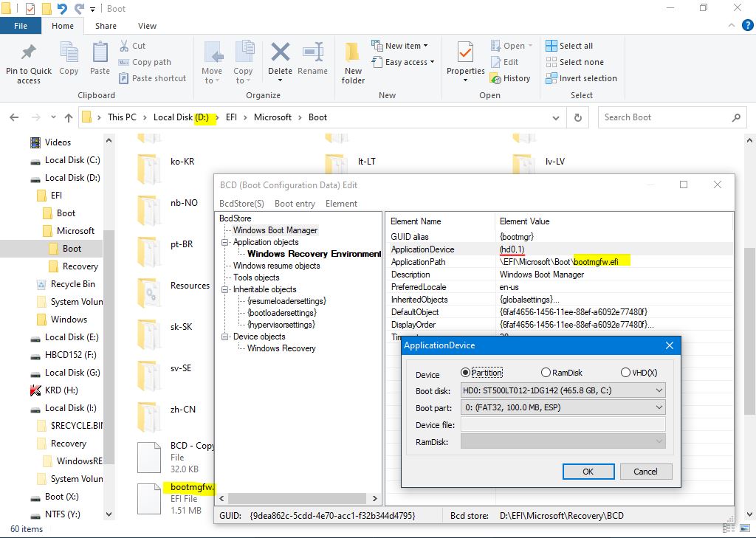Select Windows Boot Manager in the BcdStore tree
Viewport: 756px width, 538px height.
pos(275,230)
